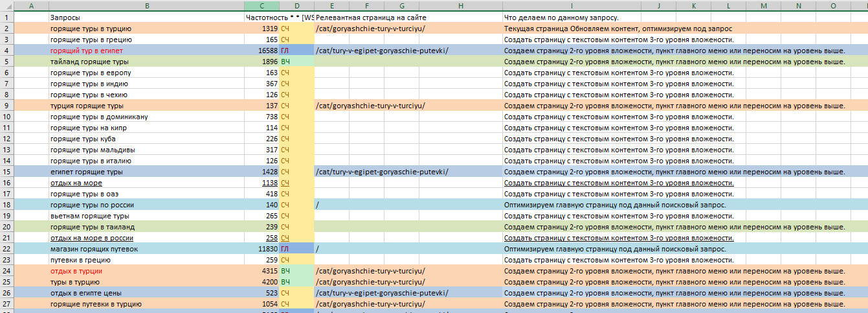The height and width of the screenshot is (313, 868).
Task: Select column I header
Action: [572, 6]
